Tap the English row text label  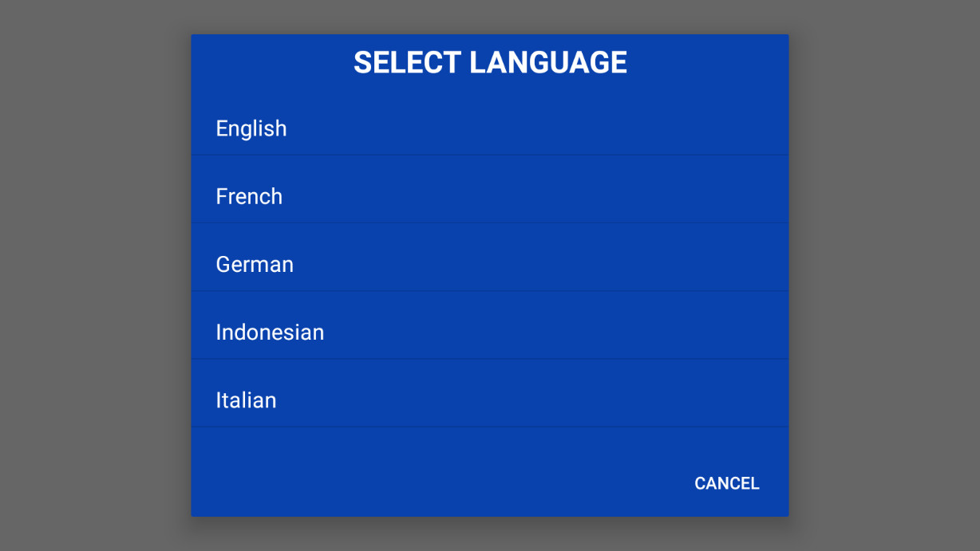251,128
